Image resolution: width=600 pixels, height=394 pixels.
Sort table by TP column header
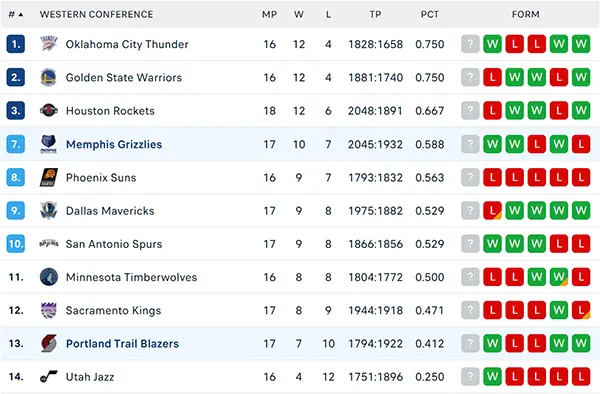point(375,15)
